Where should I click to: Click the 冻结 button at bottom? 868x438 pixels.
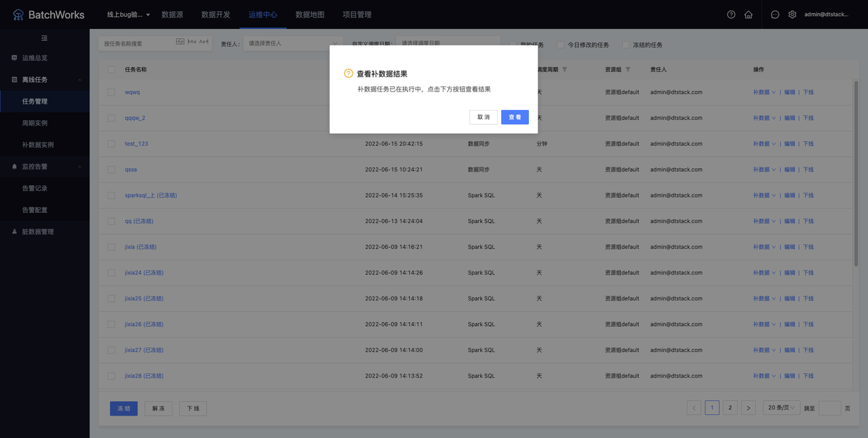pyautogui.click(x=123, y=409)
